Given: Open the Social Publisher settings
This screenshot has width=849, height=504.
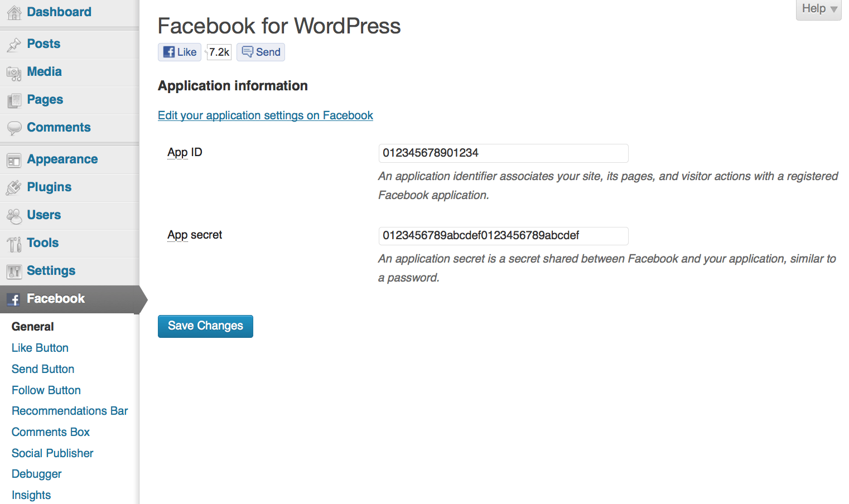Looking at the screenshot, I should [x=52, y=453].
